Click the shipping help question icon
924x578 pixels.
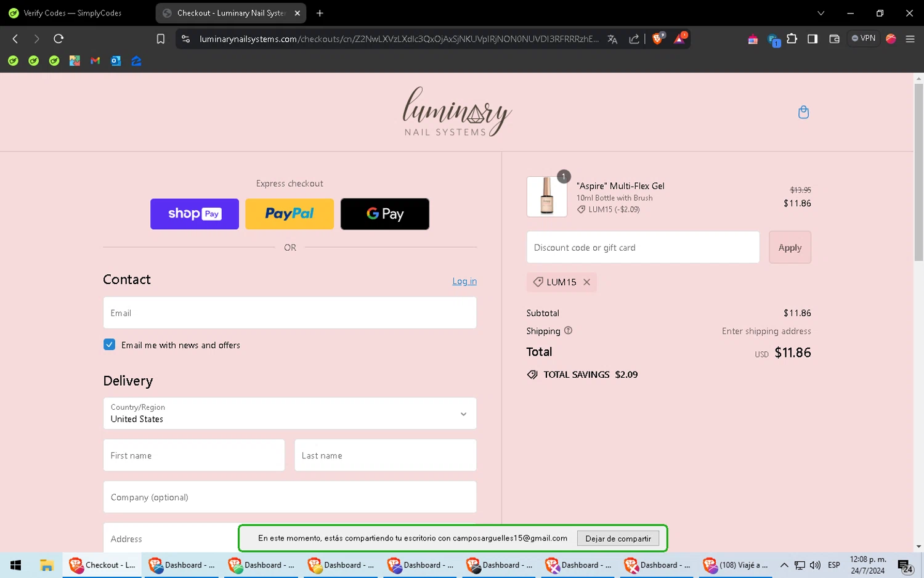568,330
